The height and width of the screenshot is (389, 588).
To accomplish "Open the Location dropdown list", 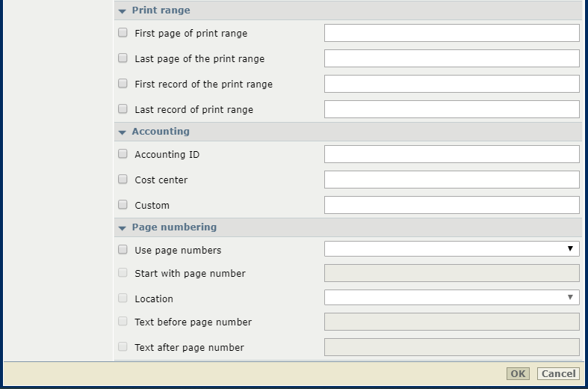I will tap(452, 298).
